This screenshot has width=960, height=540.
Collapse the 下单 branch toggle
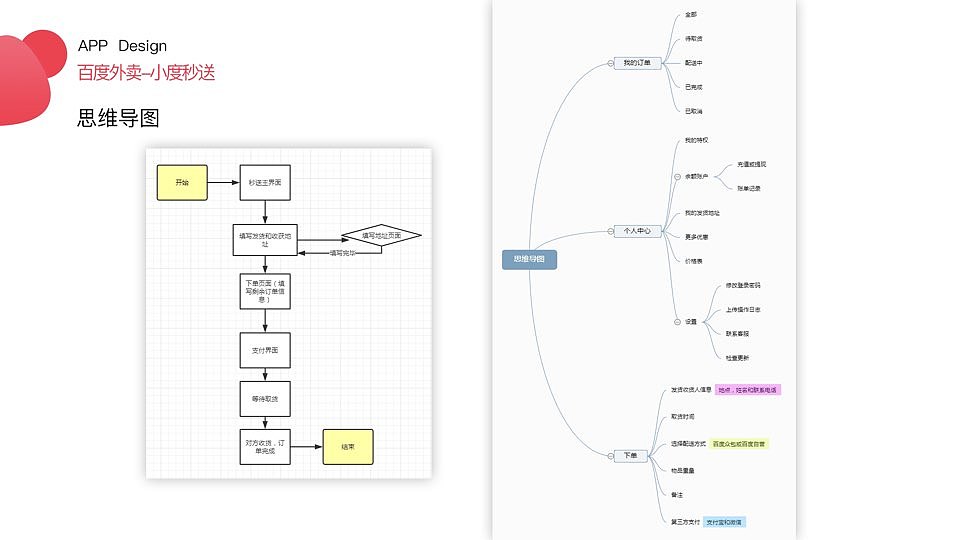pyautogui.click(x=610, y=456)
